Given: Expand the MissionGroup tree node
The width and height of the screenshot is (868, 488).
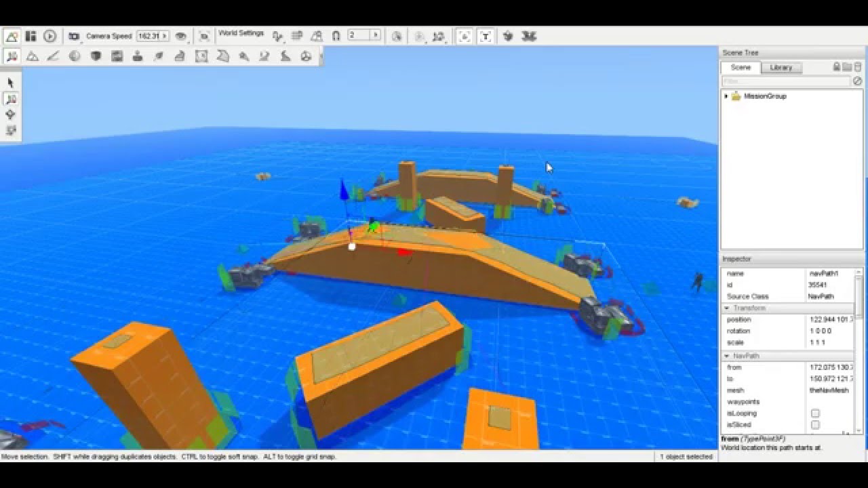Looking at the screenshot, I should (x=726, y=96).
